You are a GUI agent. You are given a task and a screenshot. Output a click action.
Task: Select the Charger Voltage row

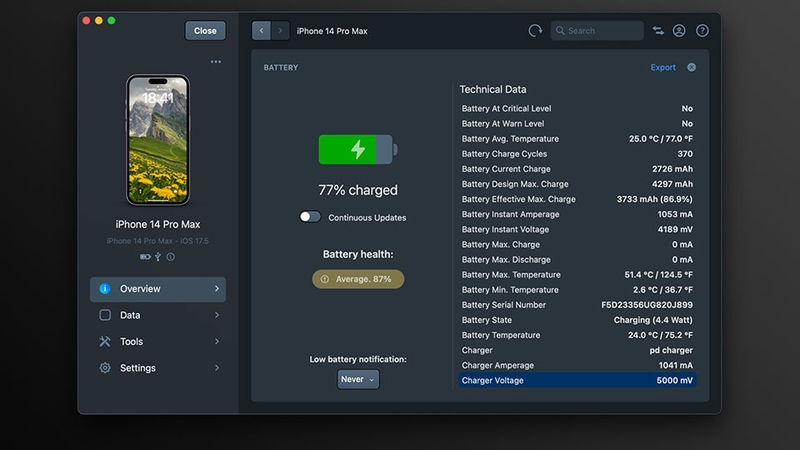(577, 380)
